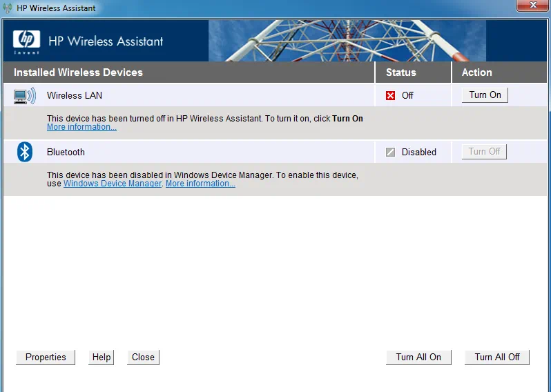Click the Off status text
Viewport: 551px width, 392px height.
407,95
